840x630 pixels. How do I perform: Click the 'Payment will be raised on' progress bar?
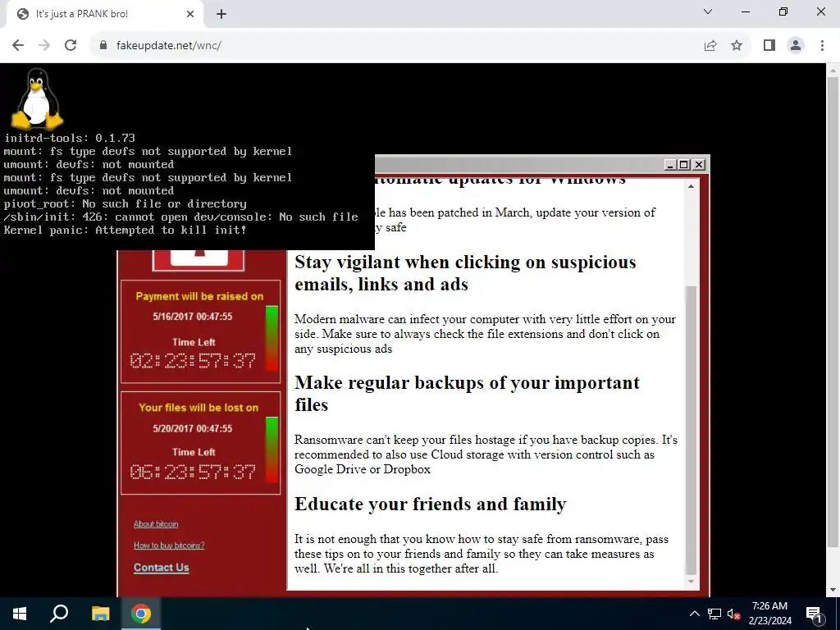pos(272,338)
